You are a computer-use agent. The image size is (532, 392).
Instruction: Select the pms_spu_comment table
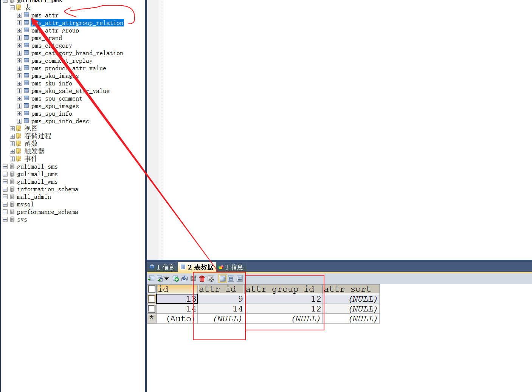point(57,99)
